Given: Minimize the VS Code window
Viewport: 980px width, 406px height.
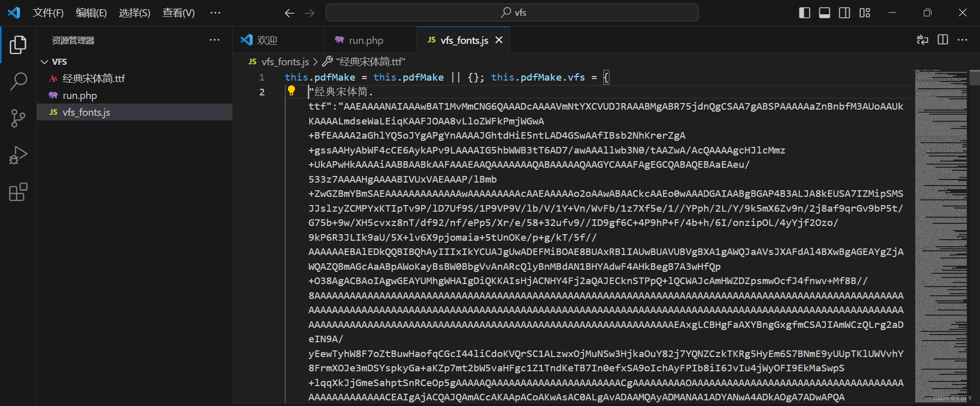Looking at the screenshot, I should (892, 13).
